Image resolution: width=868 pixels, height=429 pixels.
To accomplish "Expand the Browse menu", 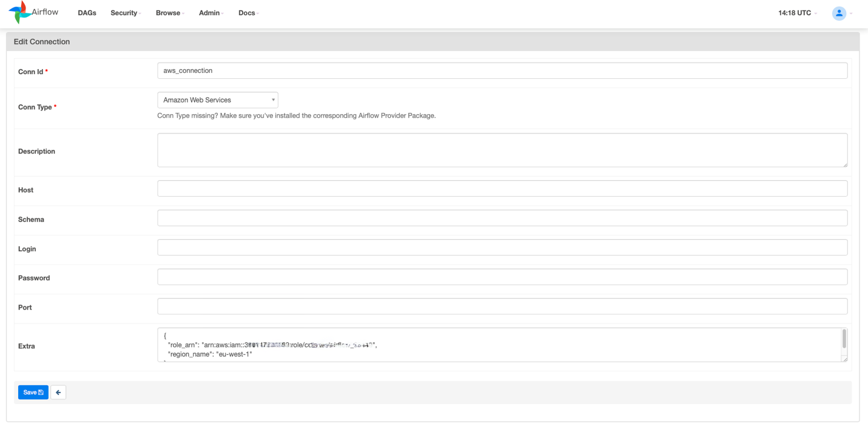I will pyautogui.click(x=170, y=13).
